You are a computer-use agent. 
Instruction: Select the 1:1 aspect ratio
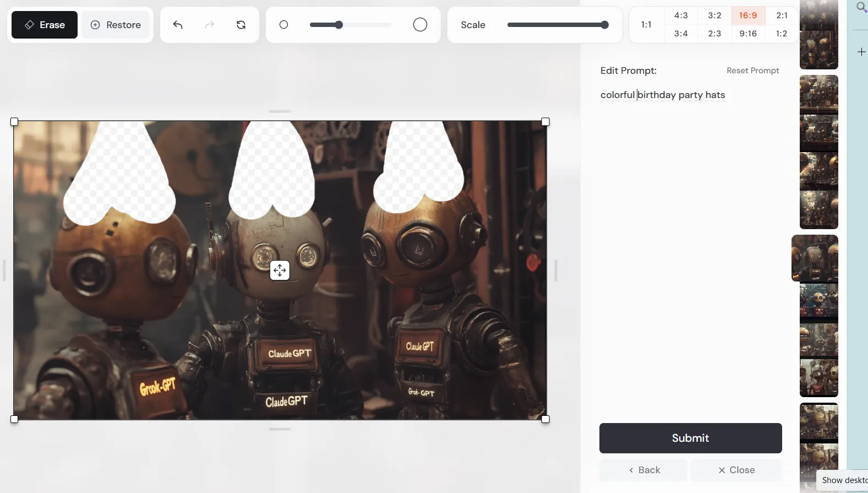click(646, 25)
